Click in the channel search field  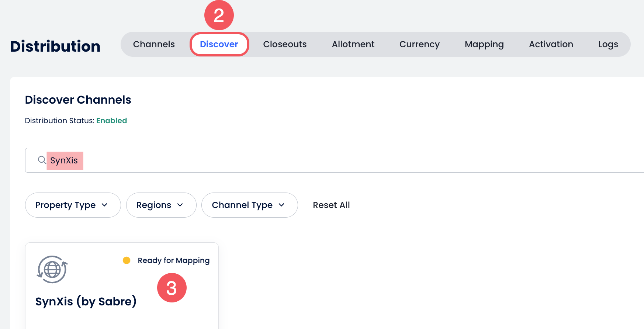332,160
